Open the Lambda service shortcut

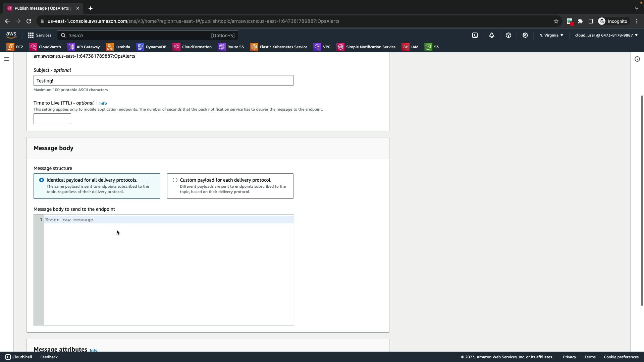(x=118, y=47)
